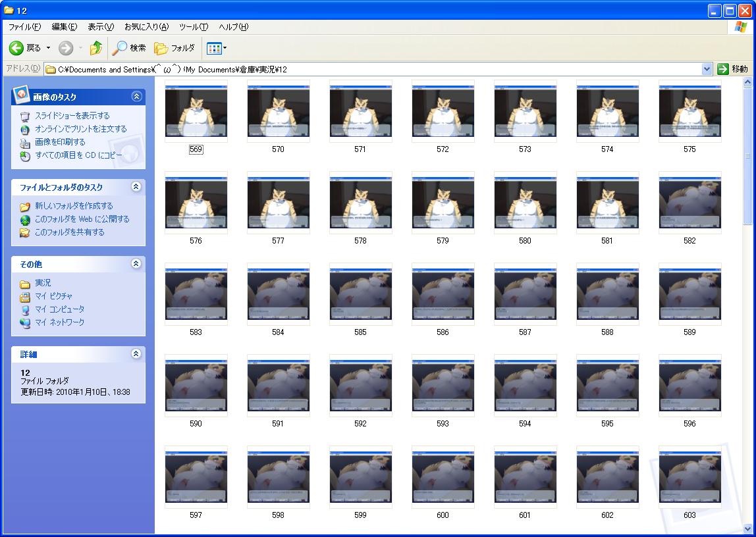Click the vertical scrollbar thumb
This screenshot has width=756, height=537.
pyautogui.click(x=748, y=156)
